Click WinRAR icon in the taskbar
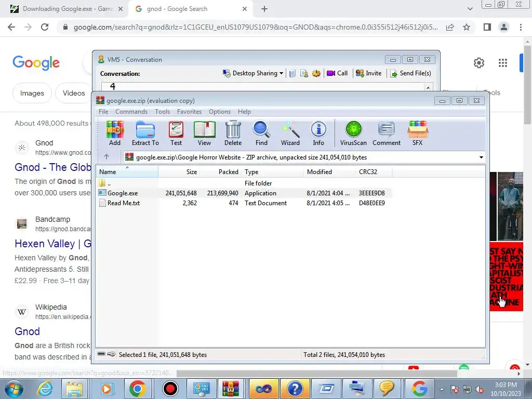The height and width of the screenshot is (399, 532). [231, 389]
